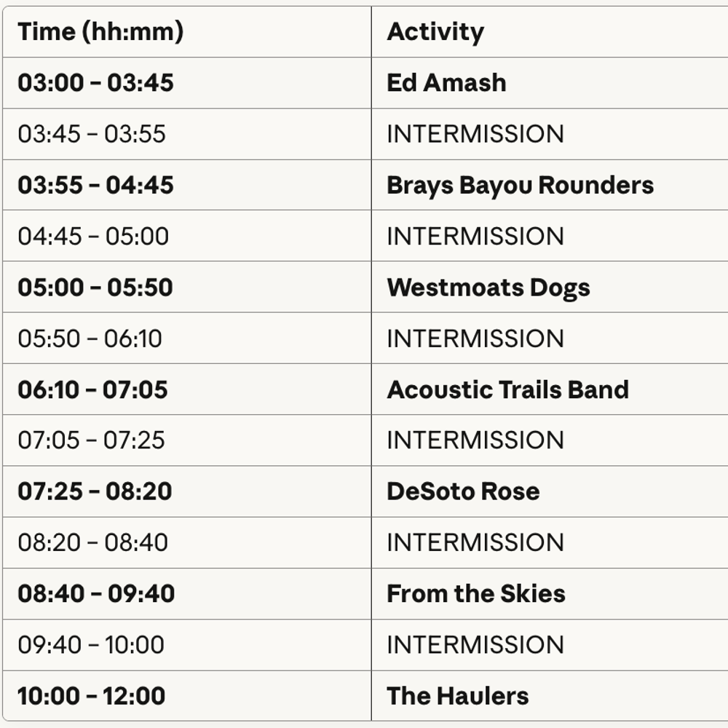Screen dimensions: 728x728
Task: Click the Time (hh:mm) column header
Action: (x=100, y=32)
